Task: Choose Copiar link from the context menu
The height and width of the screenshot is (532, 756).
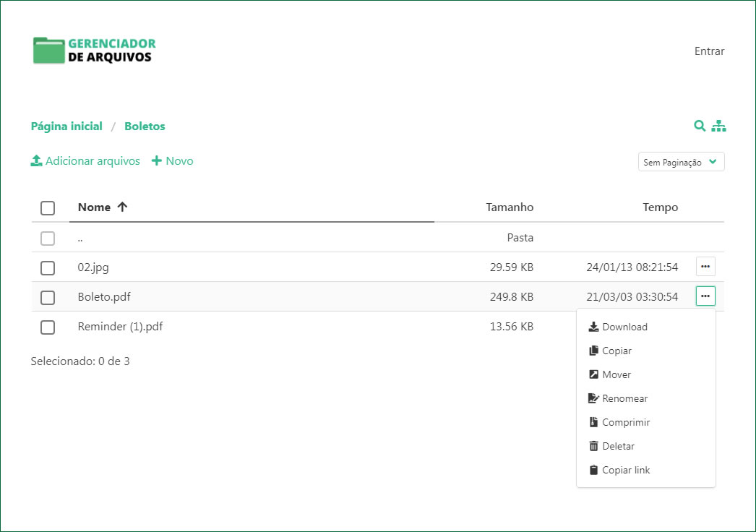Action: pos(625,470)
